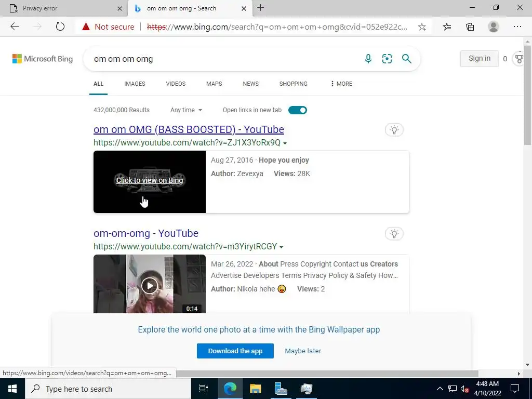Screen dimensions: 532x399
Task: Click the horizontal scrollbar at bottom
Action: tap(327, 374)
